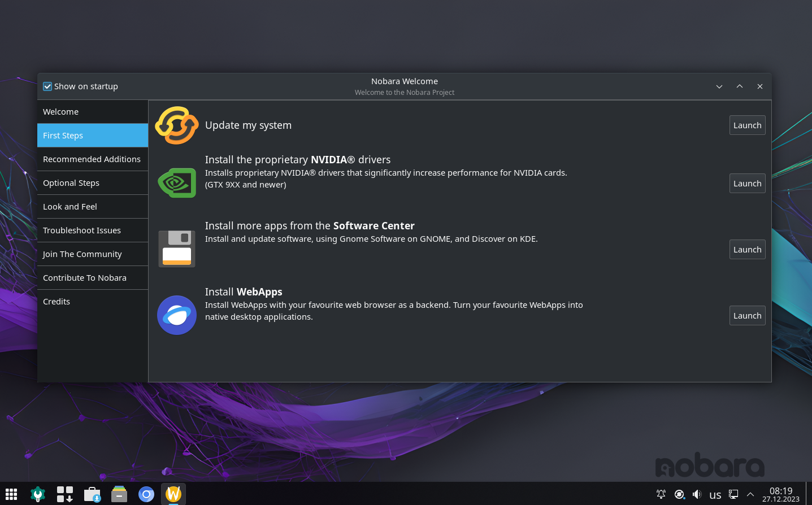This screenshot has width=812, height=505.
Task: Open the wired network tray icon
Action: [x=733, y=494]
